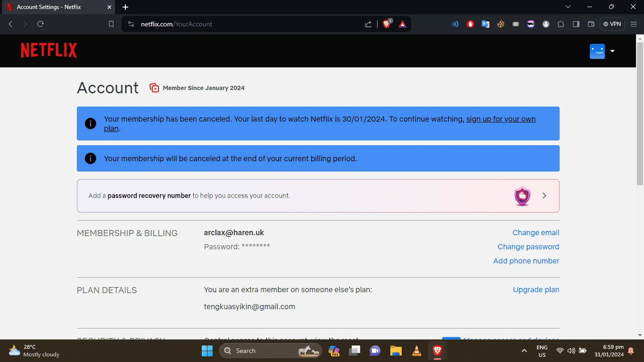Toggle the VPN button
644x362 pixels.
pyautogui.click(x=612, y=24)
